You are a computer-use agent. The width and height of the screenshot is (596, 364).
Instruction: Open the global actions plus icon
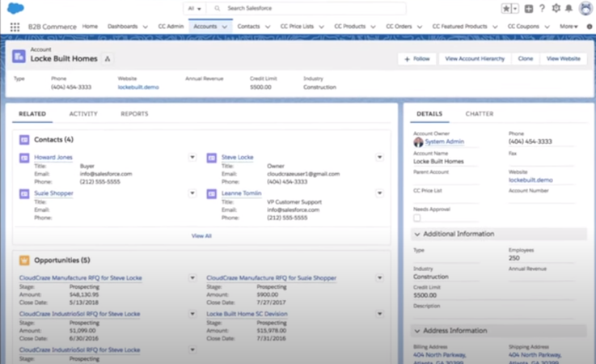click(528, 9)
